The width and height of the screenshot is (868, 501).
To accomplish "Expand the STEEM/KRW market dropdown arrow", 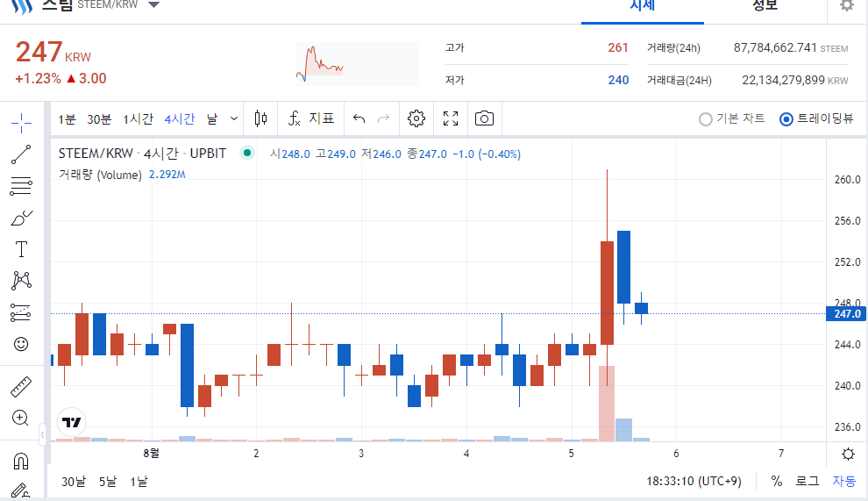I will point(154,5).
